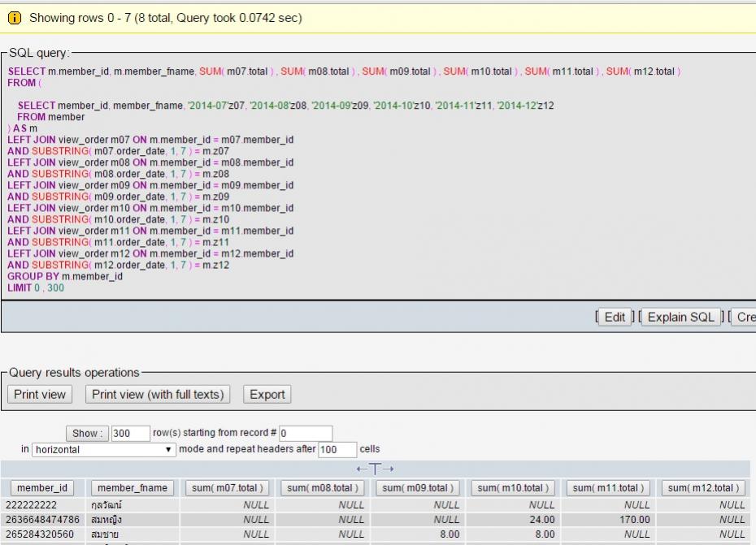Select the cell with member ID 2636648474786

[x=43, y=519]
